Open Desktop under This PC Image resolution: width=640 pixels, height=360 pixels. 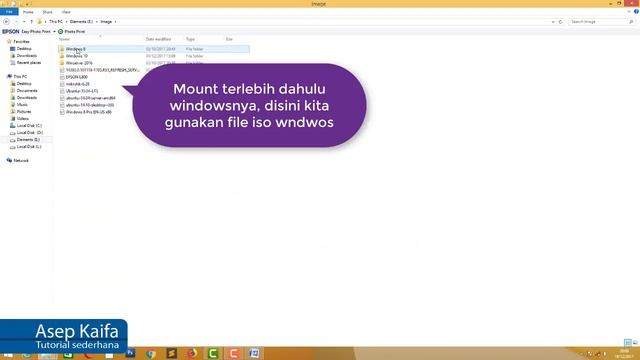coord(24,83)
